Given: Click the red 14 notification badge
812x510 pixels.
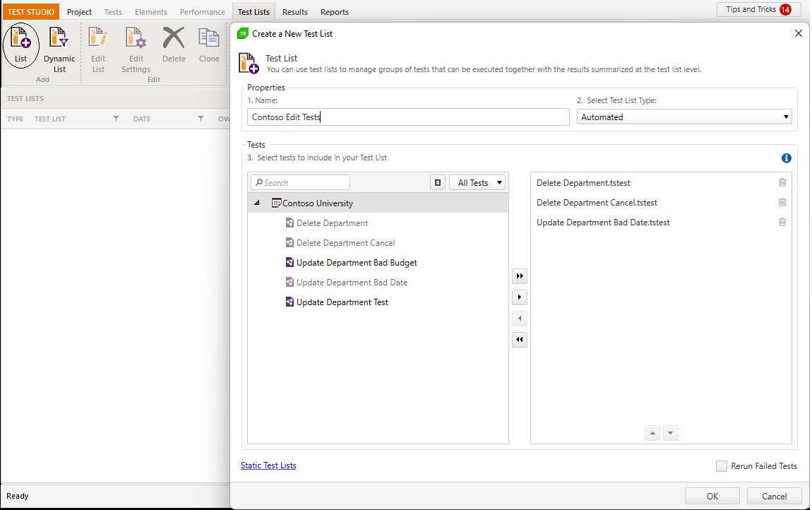Looking at the screenshot, I should [785, 9].
